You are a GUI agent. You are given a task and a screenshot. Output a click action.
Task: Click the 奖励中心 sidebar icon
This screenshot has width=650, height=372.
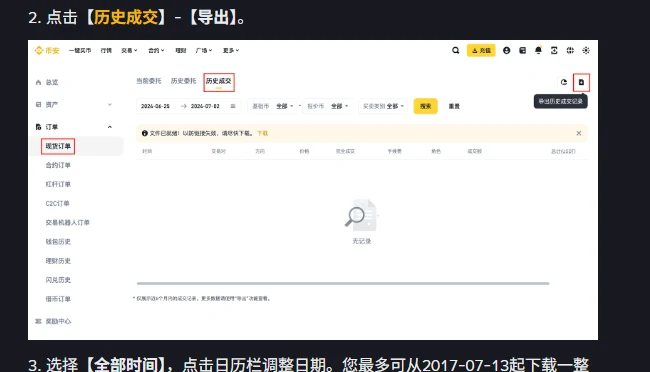[x=38, y=321]
